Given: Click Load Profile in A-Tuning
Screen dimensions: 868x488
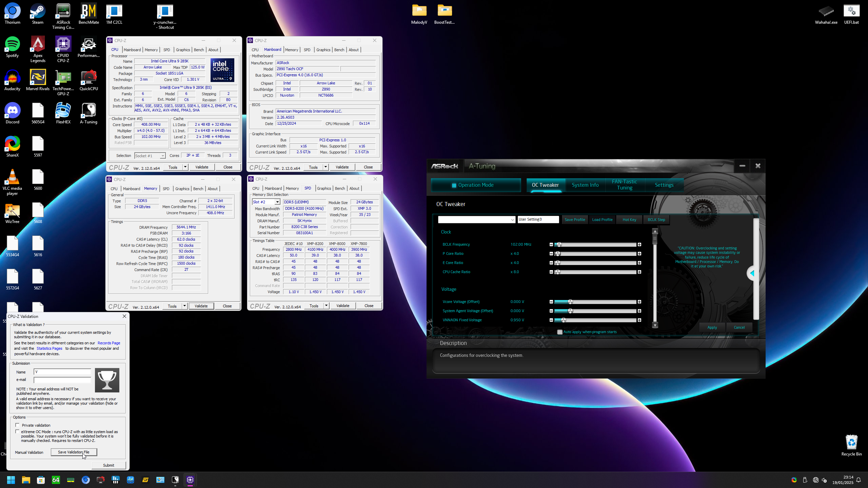Looking at the screenshot, I should pos(602,220).
